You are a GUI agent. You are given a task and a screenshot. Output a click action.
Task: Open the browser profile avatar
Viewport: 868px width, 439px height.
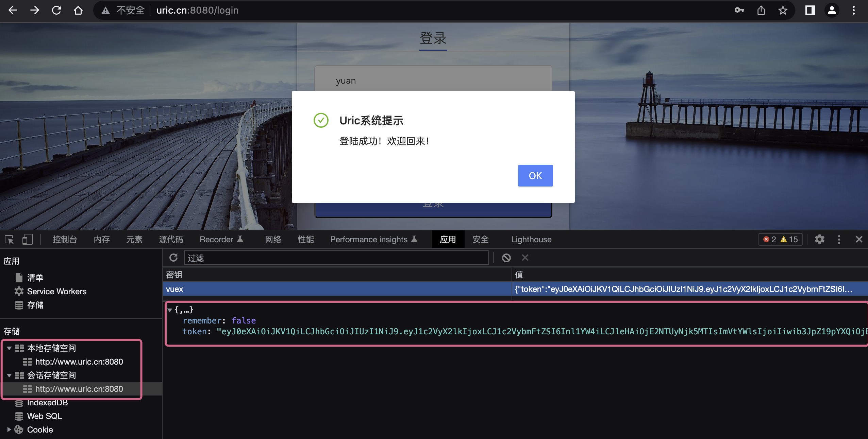pyautogui.click(x=832, y=10)
